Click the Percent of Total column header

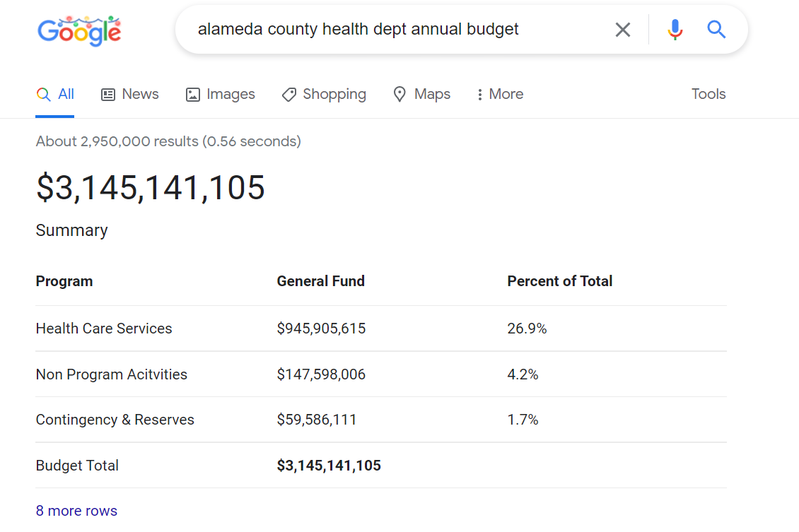pos(559,281)
